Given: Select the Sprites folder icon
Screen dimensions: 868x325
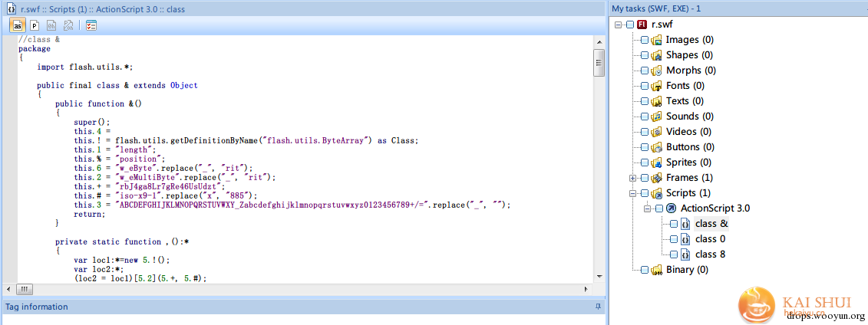Looking at the screenshot, I should pos(656,162).
